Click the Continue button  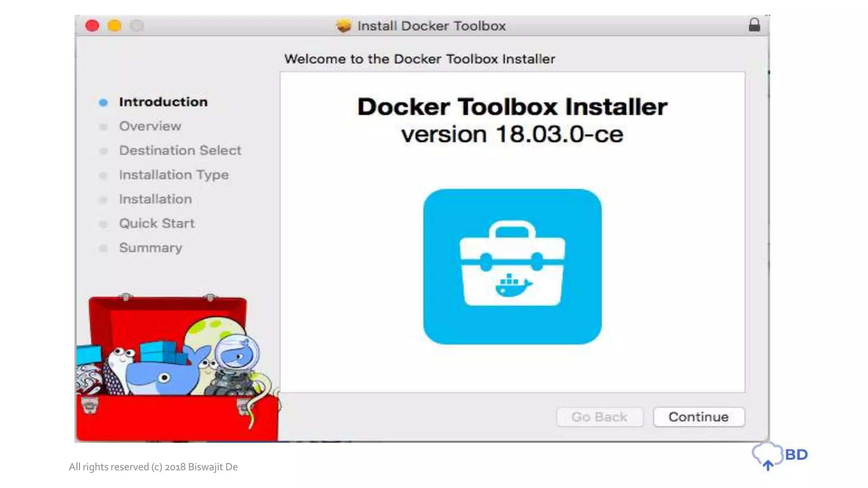(x=699, y=417)
